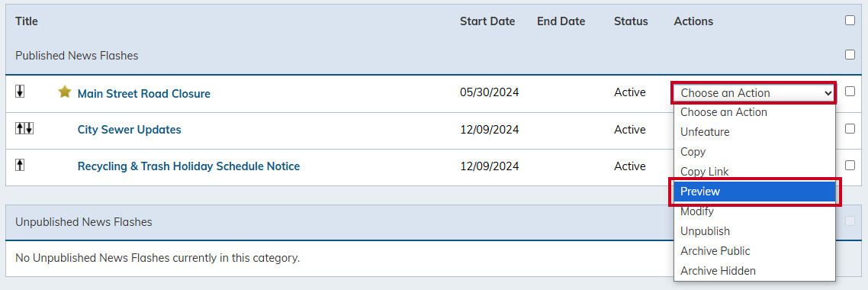Move Main Street Road Closure down arrow

click(x=20, y=92)
